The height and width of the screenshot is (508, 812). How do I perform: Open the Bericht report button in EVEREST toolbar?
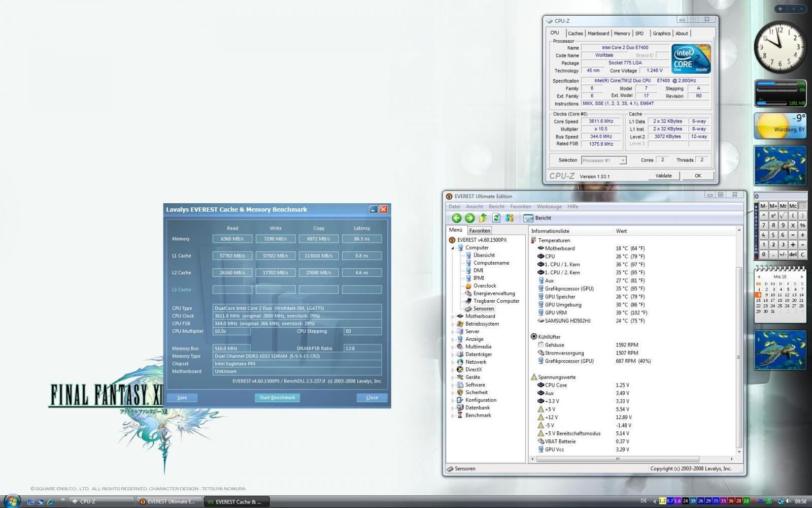[x=537, y=218]
